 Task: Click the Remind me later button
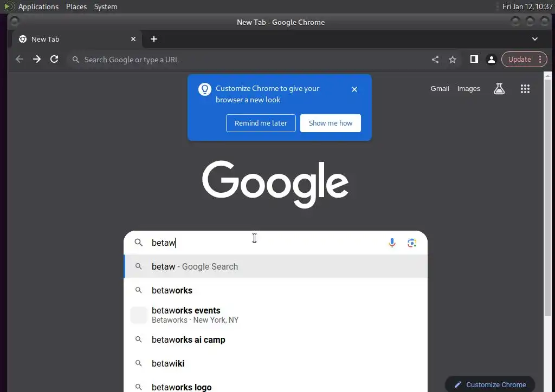point(261,123)
